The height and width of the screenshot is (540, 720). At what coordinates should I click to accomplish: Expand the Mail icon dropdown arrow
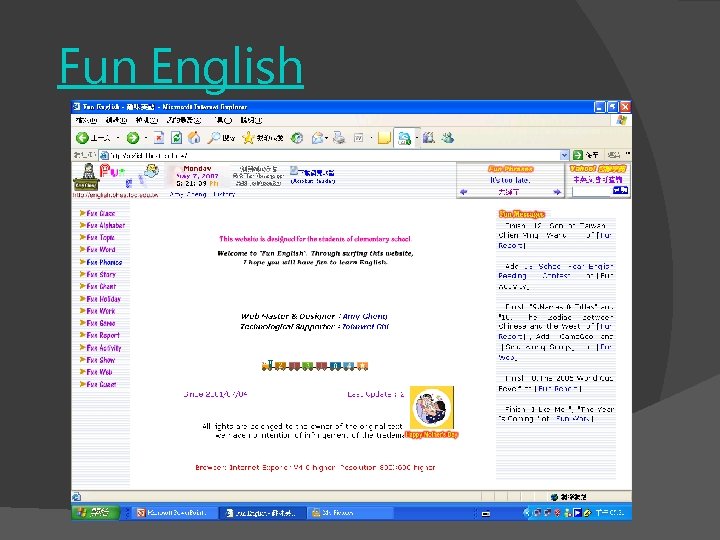pos(326,138)
